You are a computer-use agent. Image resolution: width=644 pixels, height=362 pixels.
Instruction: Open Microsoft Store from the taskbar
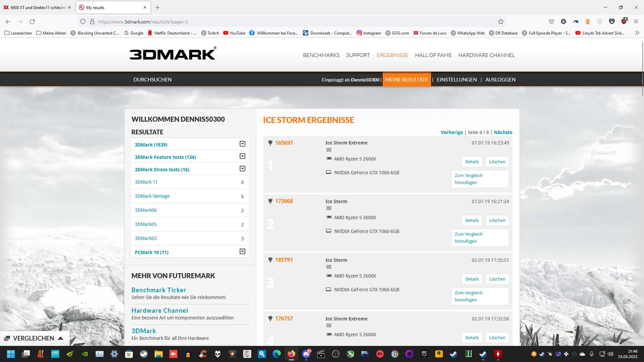[x=129, y=354]
